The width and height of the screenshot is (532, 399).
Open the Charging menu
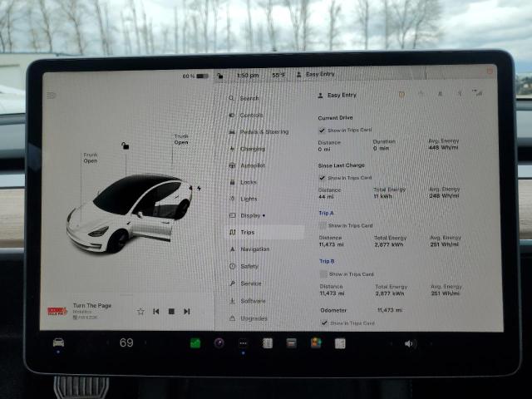pyautogui.click(x=248, y=149)
